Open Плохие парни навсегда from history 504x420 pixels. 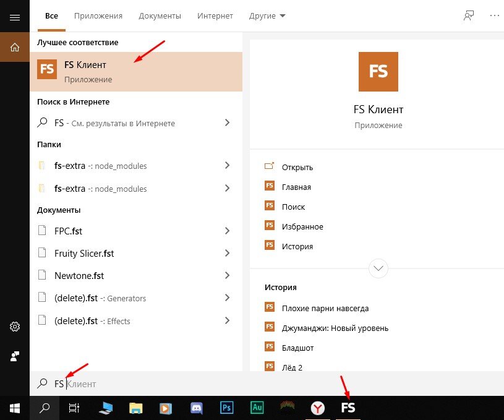(325, 309)
